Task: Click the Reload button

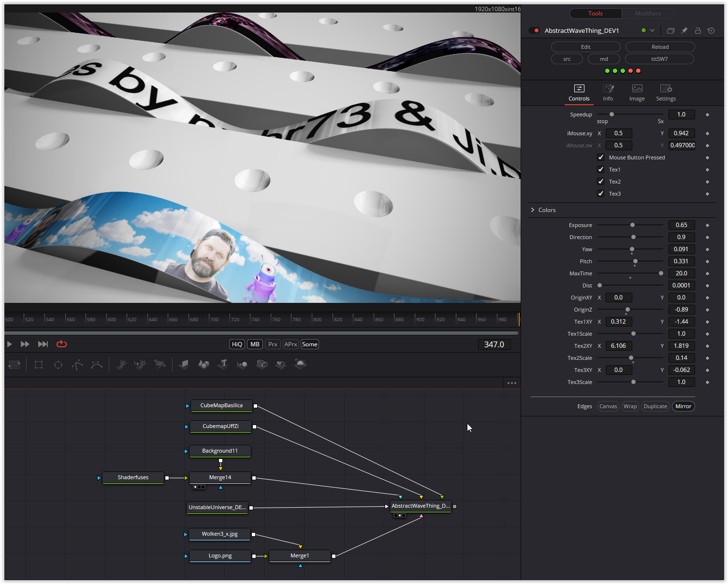Action: [x=660, y=47]
